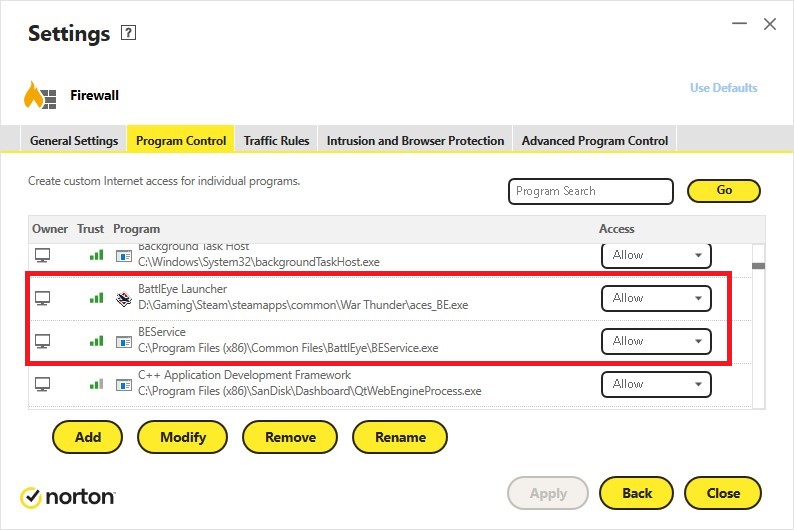Click the trust bars icon for BattlEye Launcher
794x530 pixels.
pos(96,298)
